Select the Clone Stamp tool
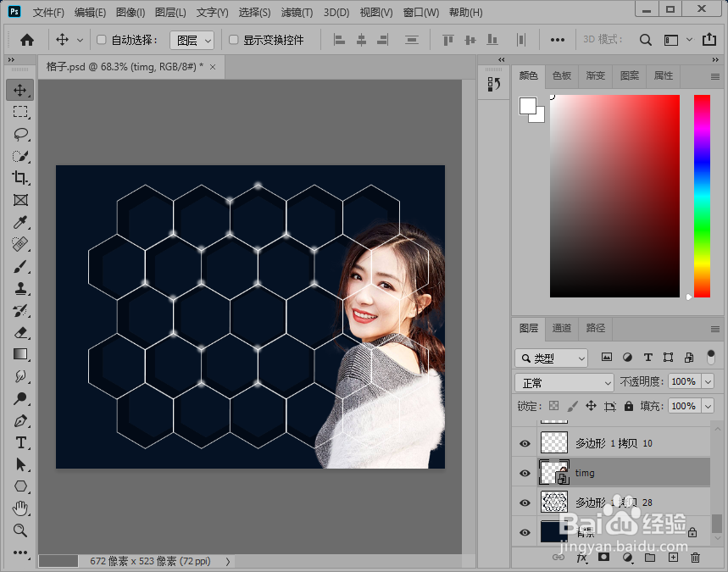Image resolution: width=728 pixels, height=572 pixels. click(20, 288)
